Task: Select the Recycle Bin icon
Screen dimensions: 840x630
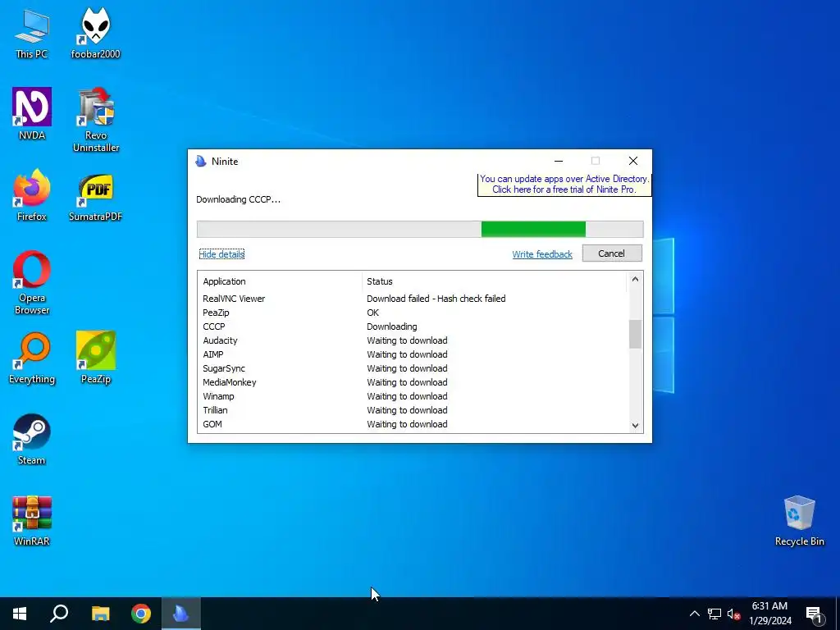Action: click(x=799, y=521)
